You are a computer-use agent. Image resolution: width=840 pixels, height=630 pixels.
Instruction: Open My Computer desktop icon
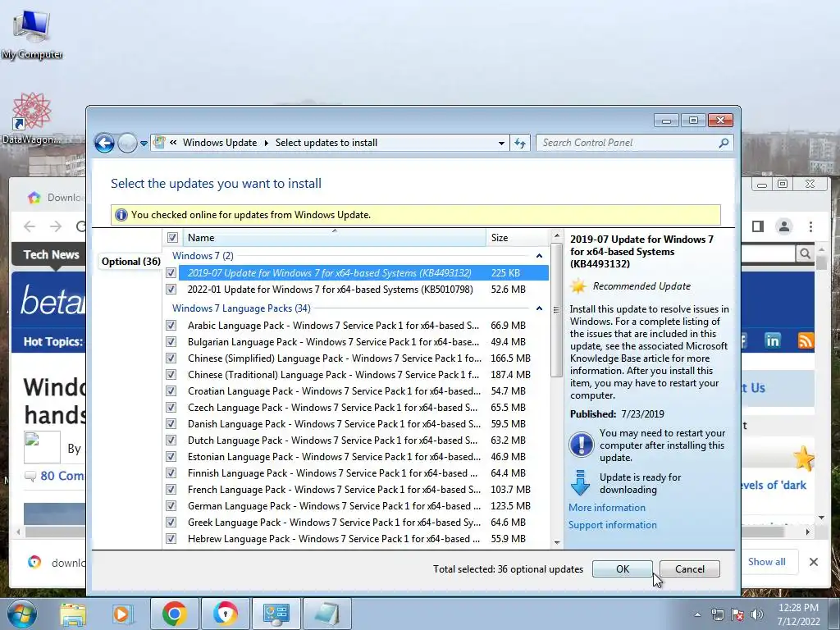(x=32, y=33)
